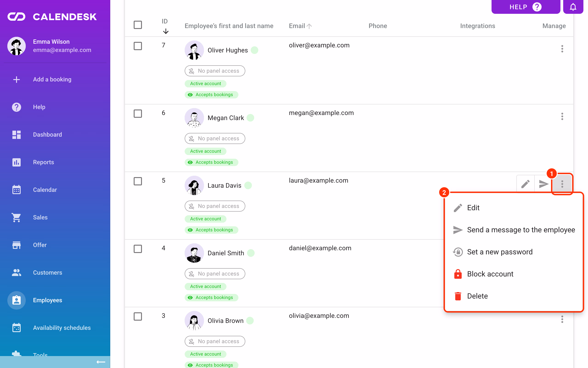This screenshot has height=368, width=588.
Task: Click the oliver@example.com email
Action: click(319, 45)
